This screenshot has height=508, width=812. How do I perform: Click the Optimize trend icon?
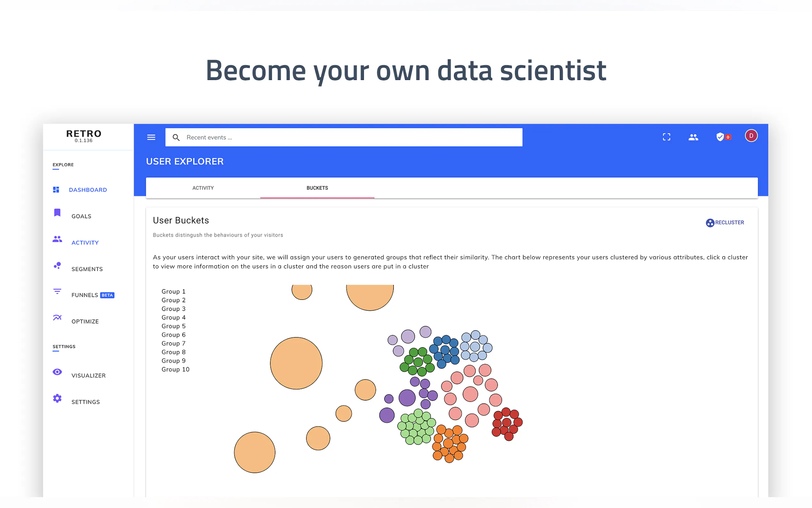[x=58, y=317]
